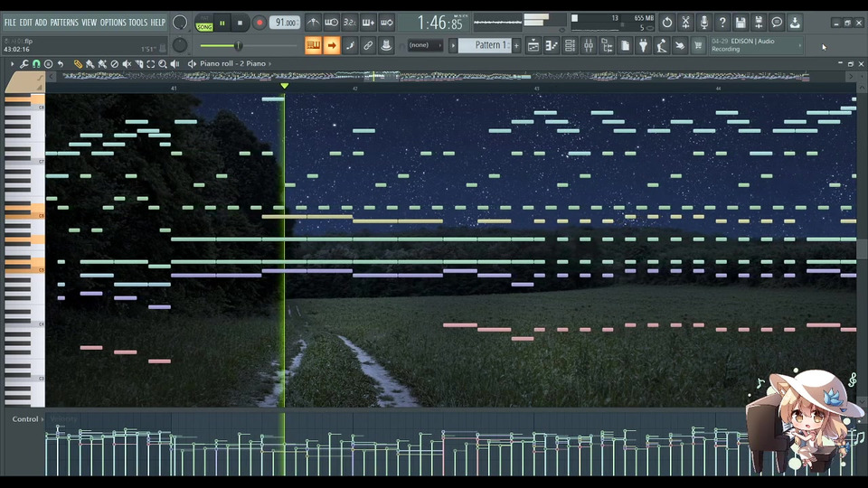Image resolution: width=868 pixels, height=488 pixels.
Task: Select the paint brush tool
Action: pyautogui.click(x=90, y=64)
